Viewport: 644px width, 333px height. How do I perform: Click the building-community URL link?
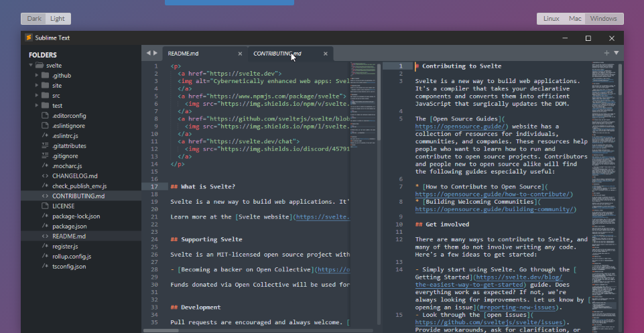tap(495, 210)
